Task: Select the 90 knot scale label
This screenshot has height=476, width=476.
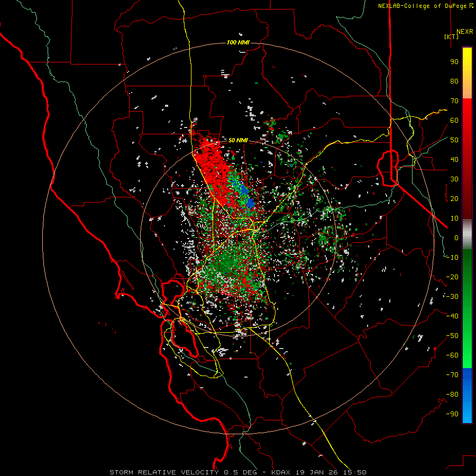Action: (454, 62)
